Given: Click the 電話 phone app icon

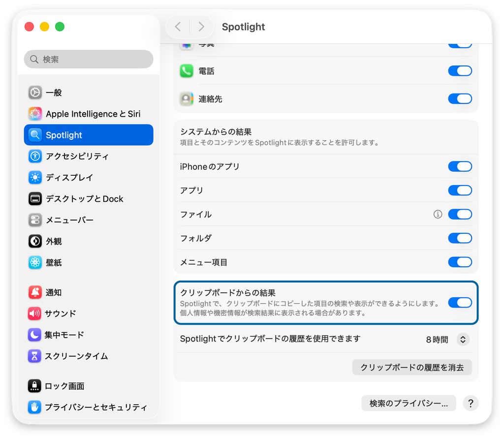Looking at the screenshot, I should pos(187,71).
